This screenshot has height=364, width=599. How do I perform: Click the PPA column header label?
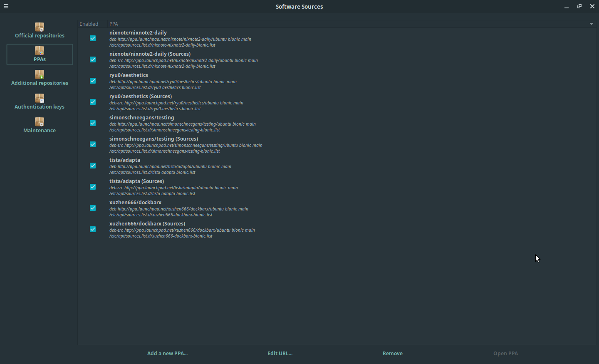click(114, 24)
